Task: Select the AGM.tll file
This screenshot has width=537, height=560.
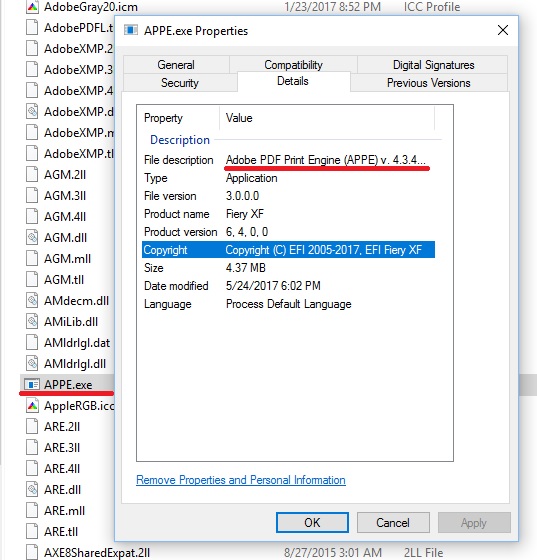Action: pos(64,280)
